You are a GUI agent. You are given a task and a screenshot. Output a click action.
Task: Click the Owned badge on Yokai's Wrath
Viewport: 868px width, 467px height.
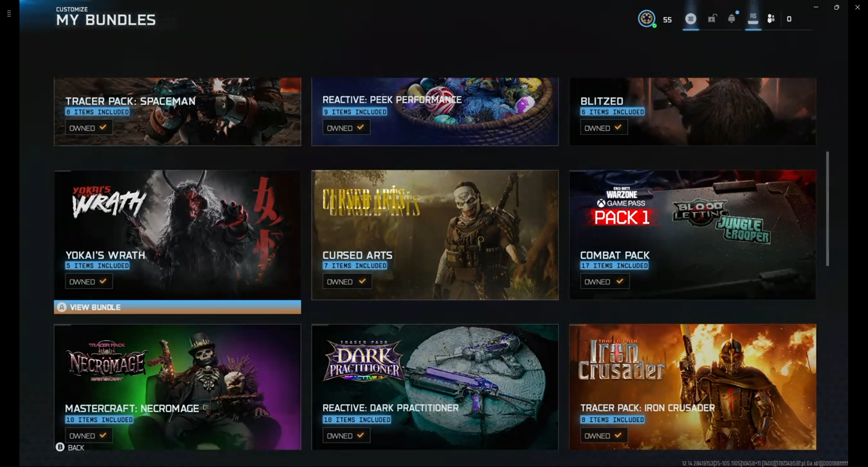89,281
